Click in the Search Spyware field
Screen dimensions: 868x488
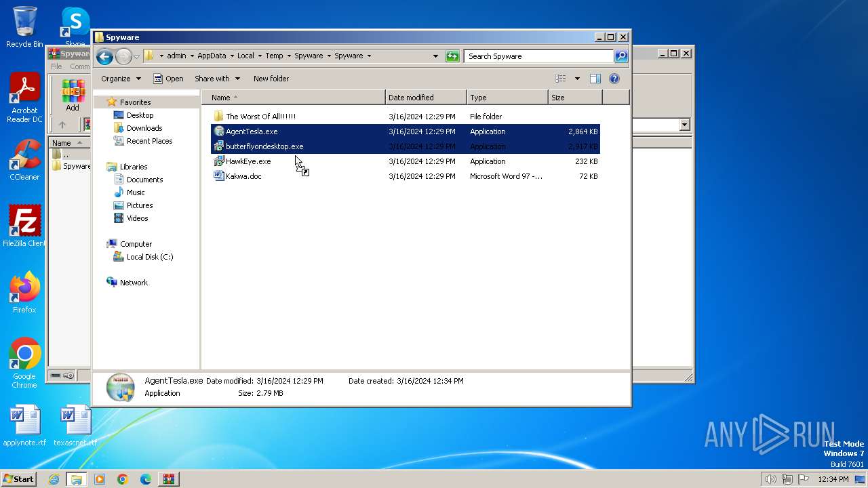539,56
